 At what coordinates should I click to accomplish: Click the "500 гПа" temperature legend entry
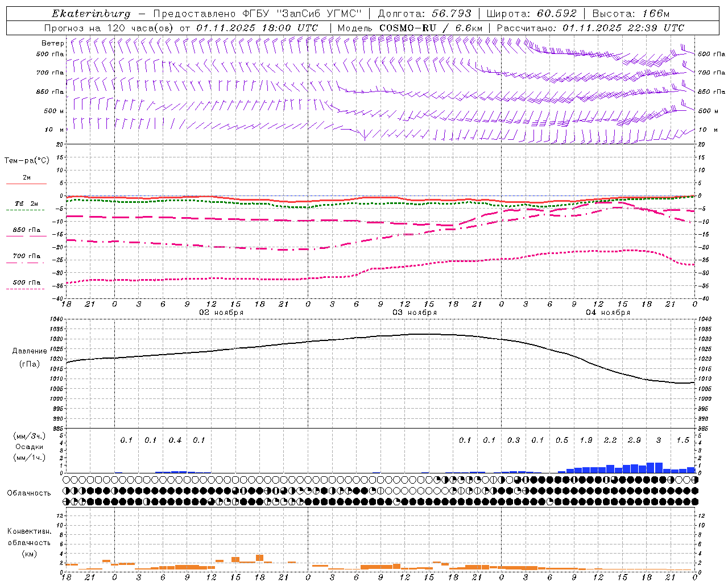pos(27,282)
